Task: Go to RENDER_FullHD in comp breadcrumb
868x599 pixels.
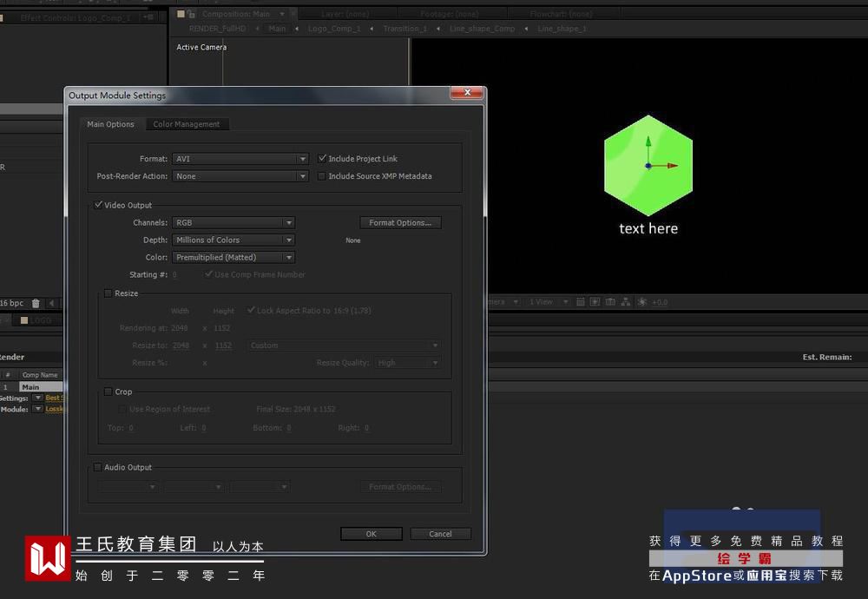Action: pyautogui.click(x=217, y=29)
